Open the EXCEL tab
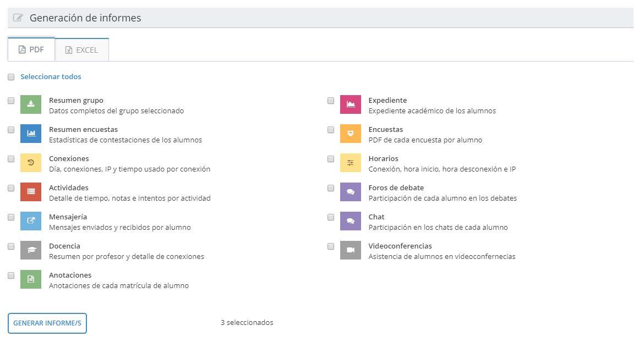 [x=81, y=50]
